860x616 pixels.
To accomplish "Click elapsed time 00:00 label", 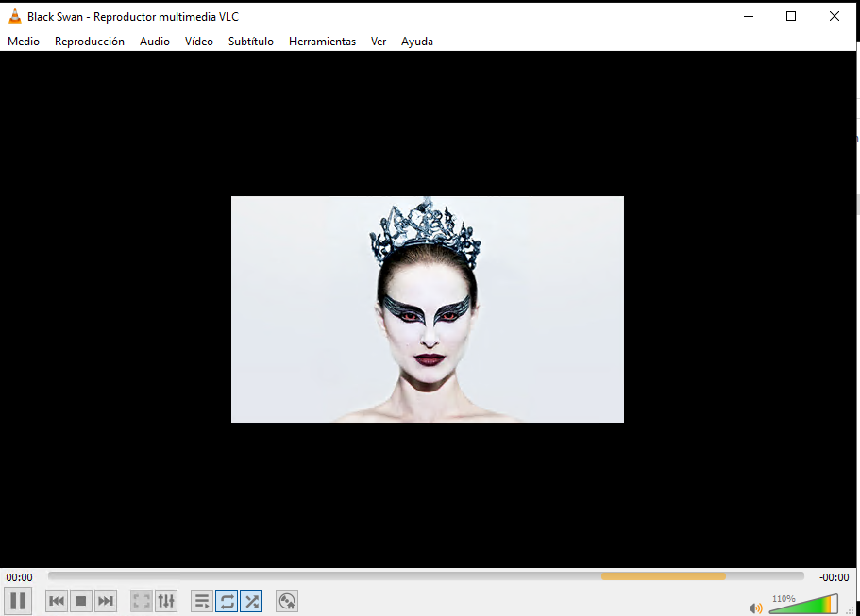I will click(19, 577).
